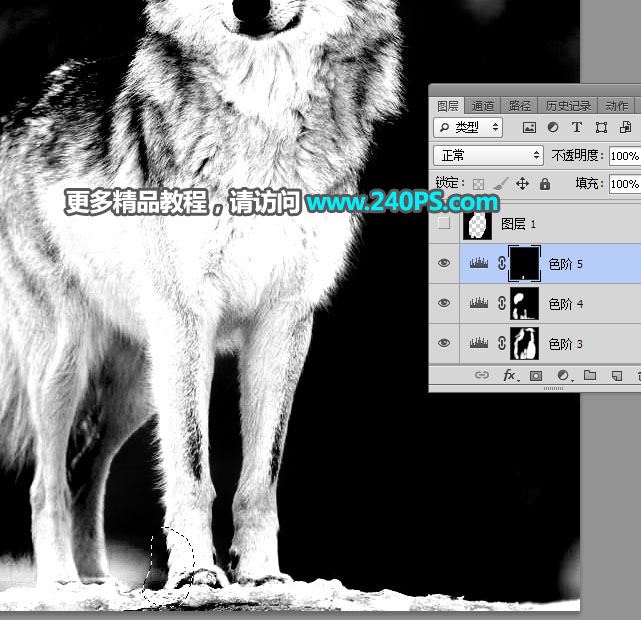
Task: Switch to the 历史记录 tab
Action: (x=568, y=105)
